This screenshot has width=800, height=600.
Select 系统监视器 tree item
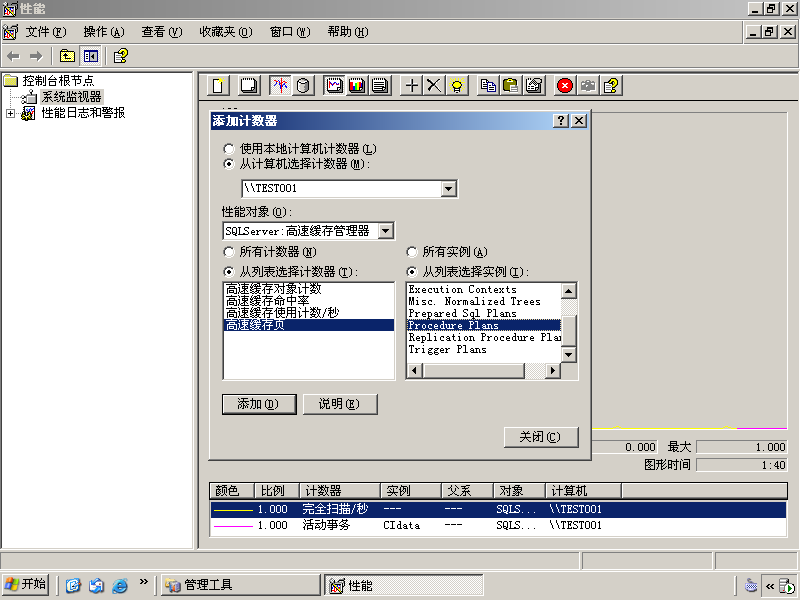point(71,97)
